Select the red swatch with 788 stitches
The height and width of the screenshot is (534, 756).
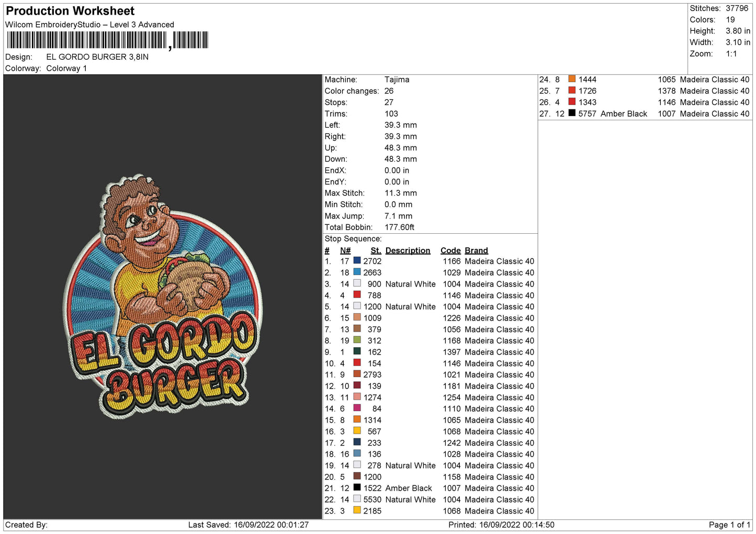pos(357,294)
